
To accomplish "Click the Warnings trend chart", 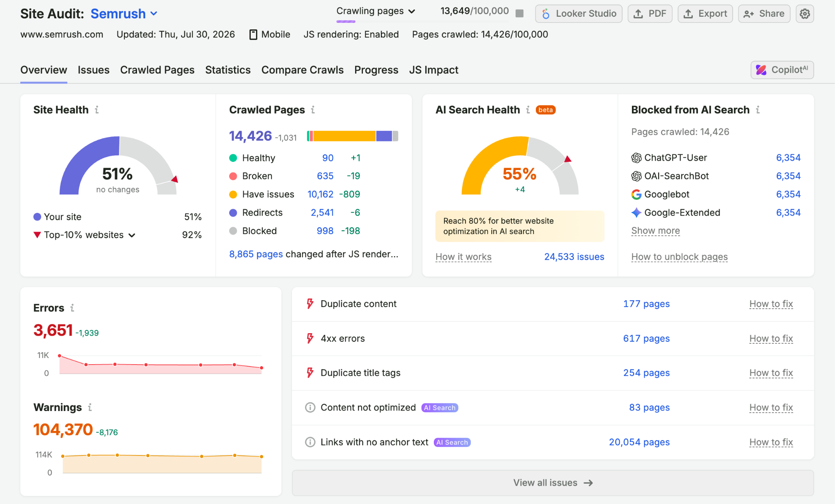I will pyautogui.click(x=162, y=464).
